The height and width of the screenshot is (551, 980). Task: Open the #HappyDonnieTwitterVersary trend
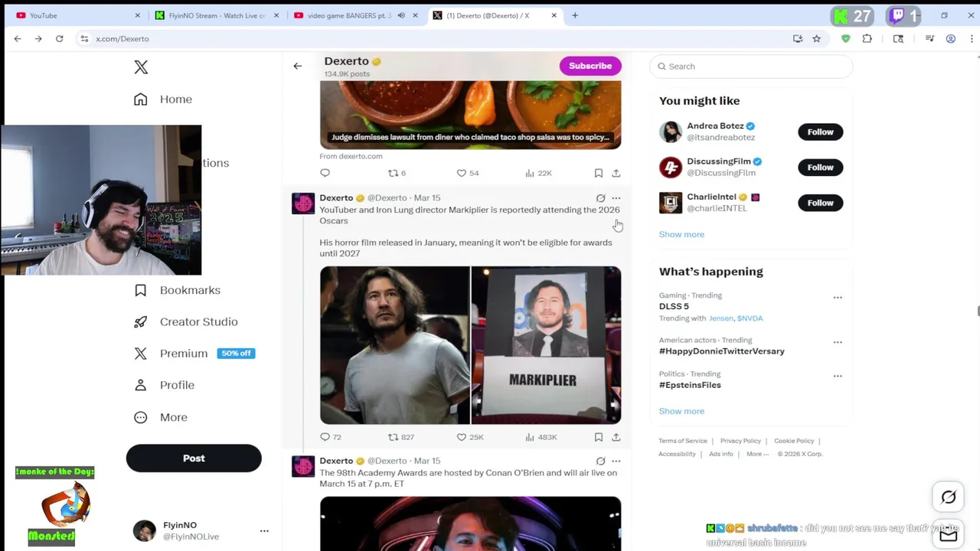coord(722,351)
